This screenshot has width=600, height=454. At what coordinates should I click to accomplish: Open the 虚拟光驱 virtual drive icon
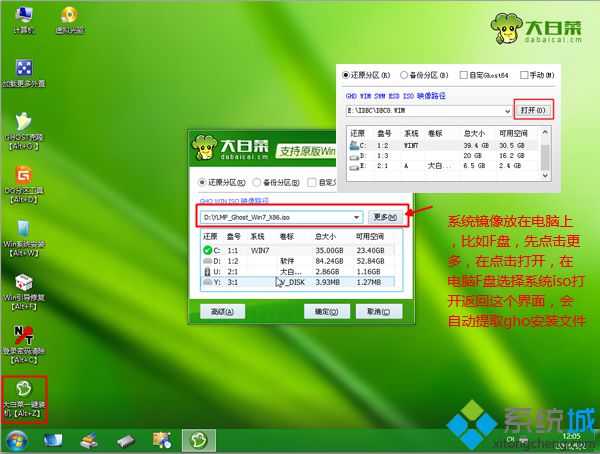click(70, 20)
